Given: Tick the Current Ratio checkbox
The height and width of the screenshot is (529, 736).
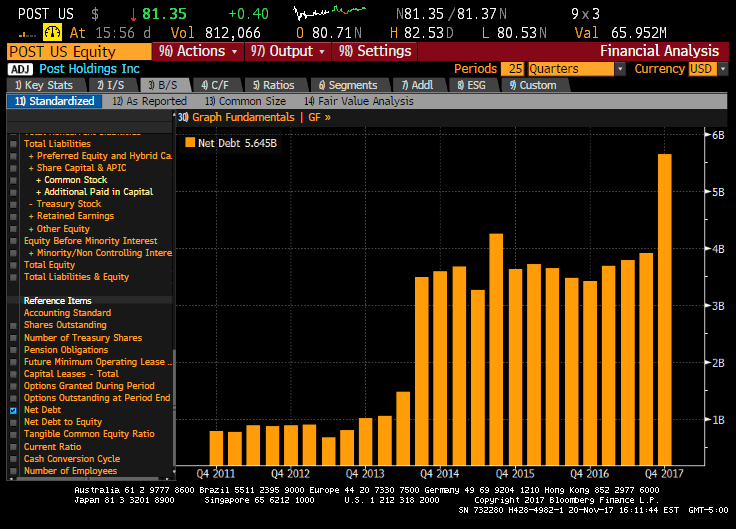Looking at the screenshot, I should pyautogui.click(x=13, y=447).
